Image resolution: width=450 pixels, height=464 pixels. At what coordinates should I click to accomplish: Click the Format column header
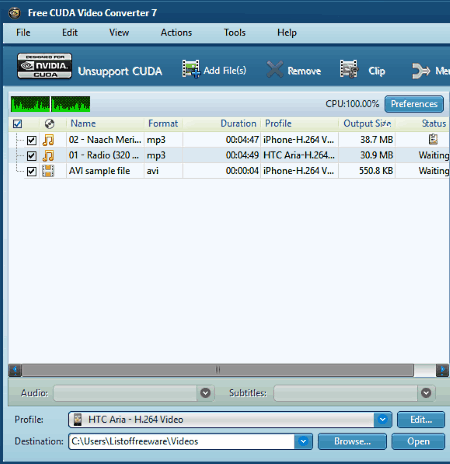163,124
